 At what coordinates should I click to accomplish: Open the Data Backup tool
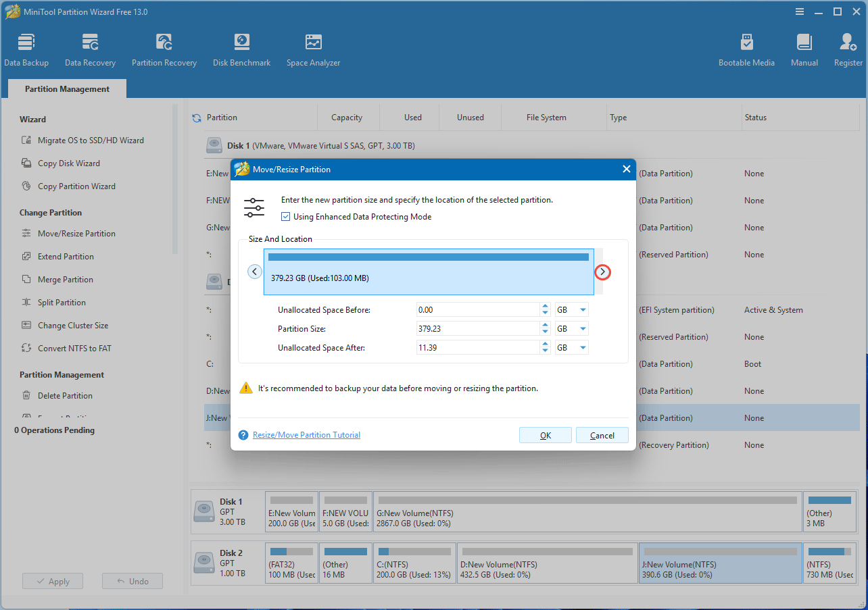point(26,49)
